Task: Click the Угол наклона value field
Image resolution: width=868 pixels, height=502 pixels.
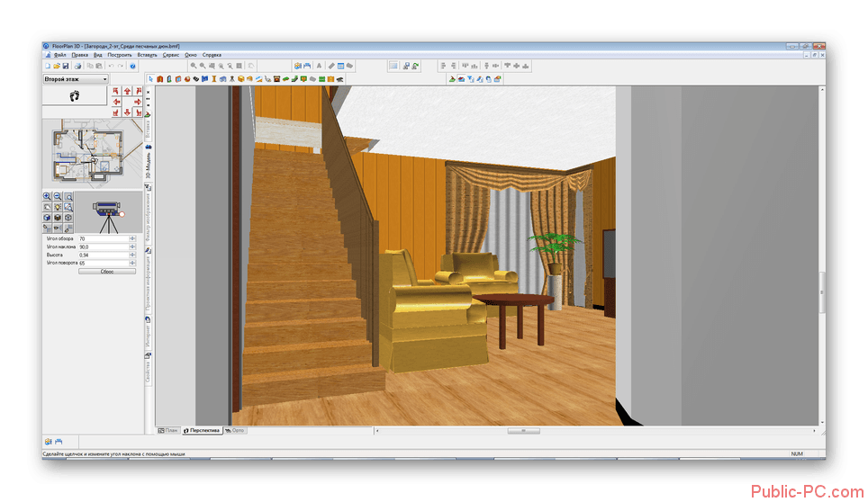Action: (104, 247)
